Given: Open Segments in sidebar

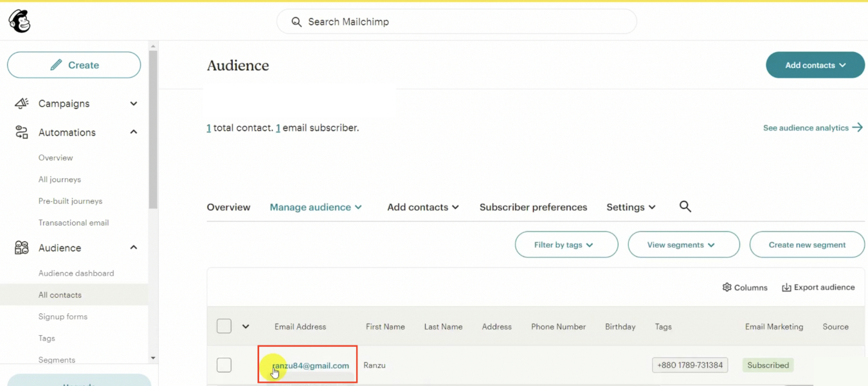Looking at the screenshot, I should pos(57,360).
